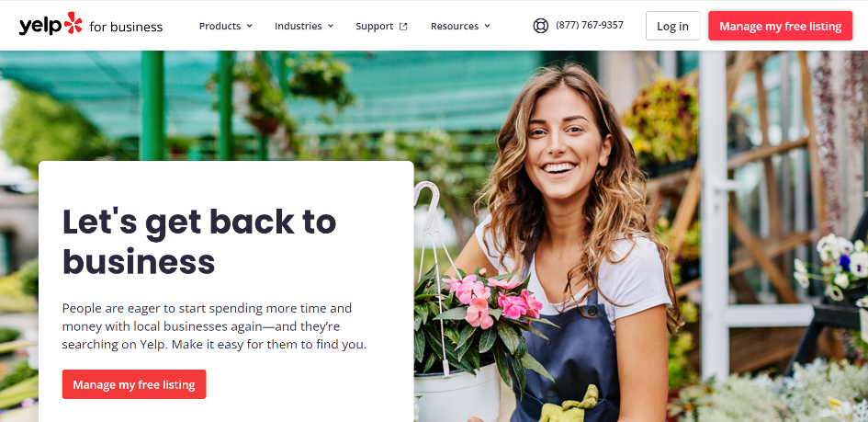Go to the Support page link
The image size is (868, 422).
click(381, 26)
